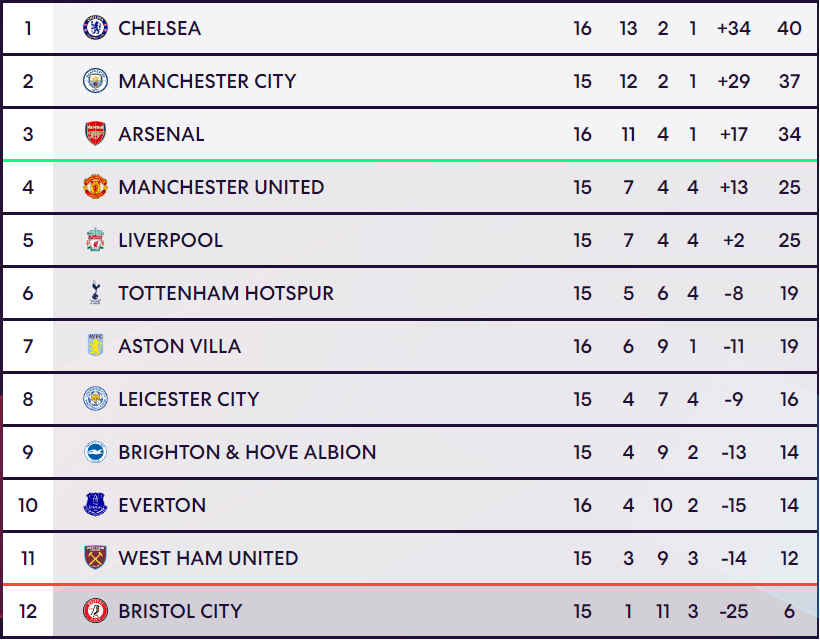
Task: Click the Bristol City club crest
Action: 95,611
